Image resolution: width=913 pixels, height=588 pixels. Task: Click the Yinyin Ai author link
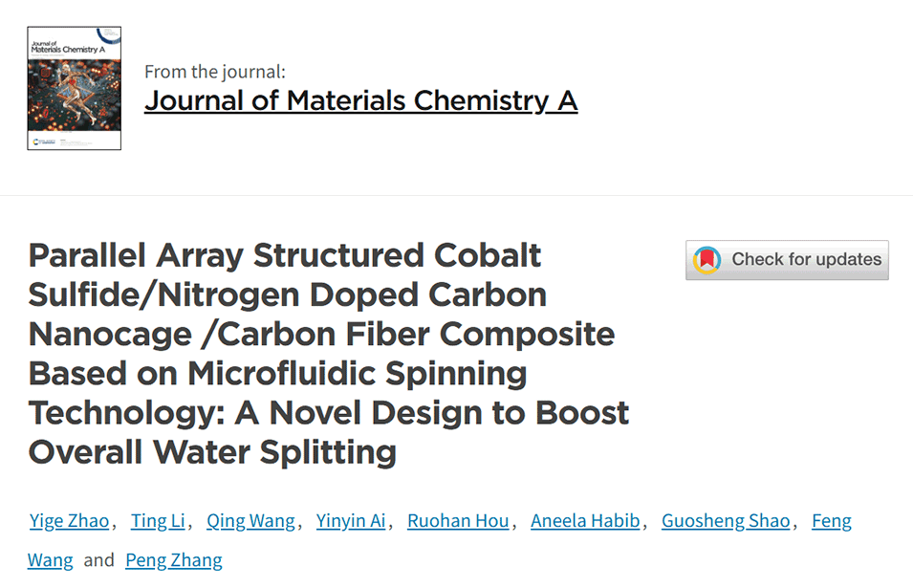click(x=353, y=521)
